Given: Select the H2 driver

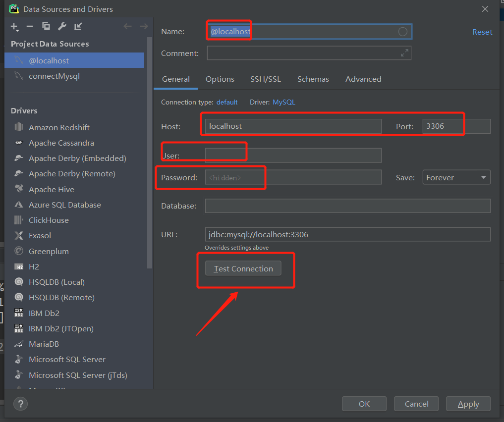Looking at the screenshot, I should point(74,267).
